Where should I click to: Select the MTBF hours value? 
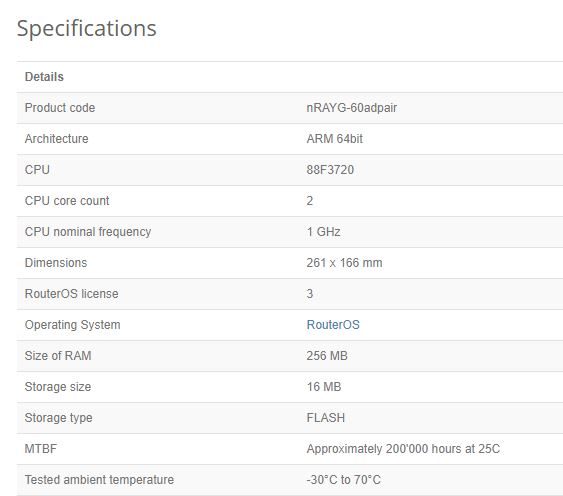coord(403,449)
